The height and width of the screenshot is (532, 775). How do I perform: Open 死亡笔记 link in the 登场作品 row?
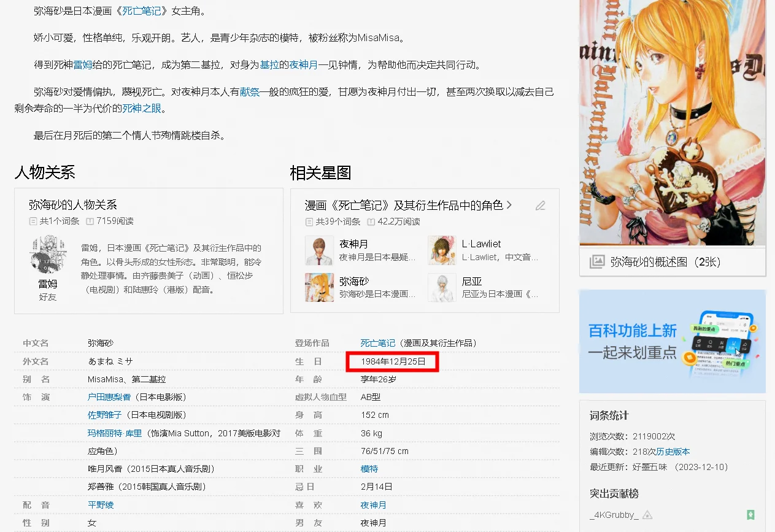point(378,343)
